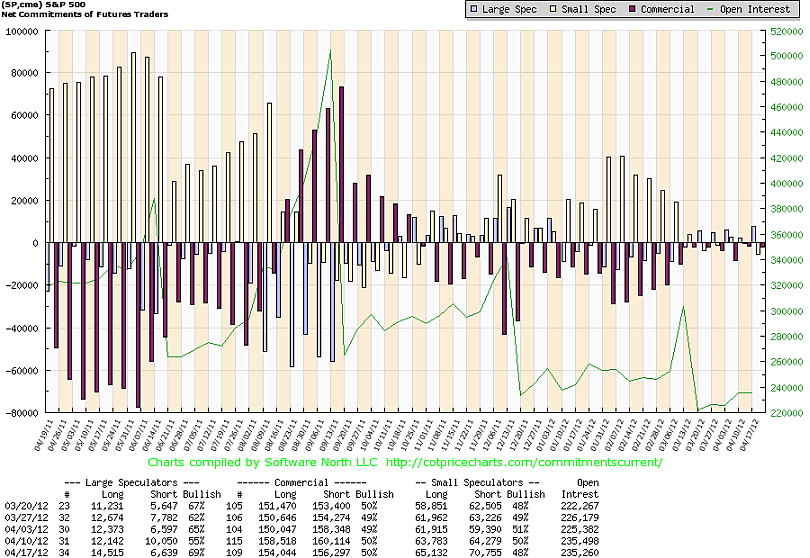Viewport: 810px width, 558px height.
Task: Click the 'Large Speculators' table header
Action: coord(131,483)
